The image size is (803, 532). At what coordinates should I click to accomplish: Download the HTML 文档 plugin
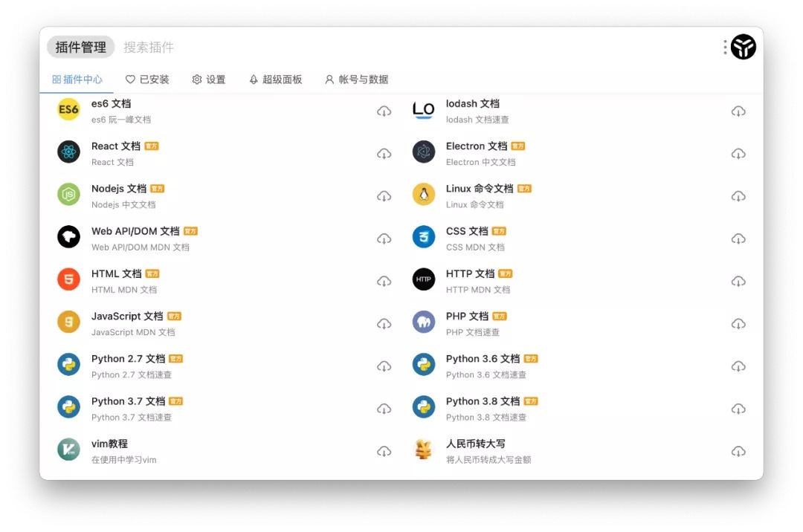[x=384, y=281]
